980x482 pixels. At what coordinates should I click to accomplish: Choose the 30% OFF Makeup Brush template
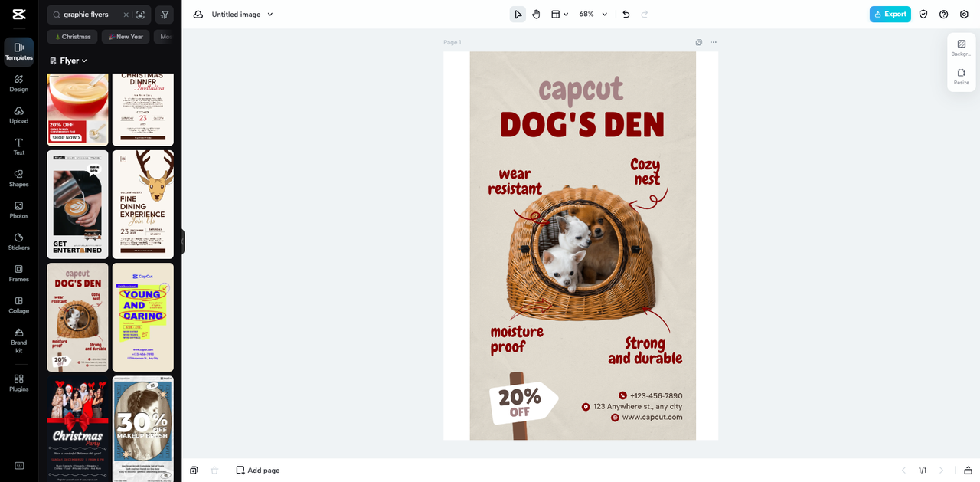point(143,429)
